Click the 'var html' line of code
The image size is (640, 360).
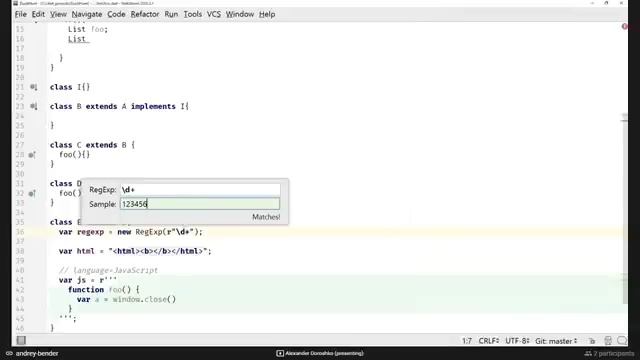(135, 251)
